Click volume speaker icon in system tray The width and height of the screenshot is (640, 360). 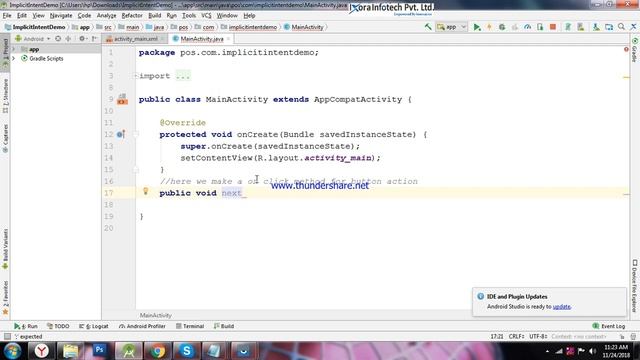[x=593, y=351]
